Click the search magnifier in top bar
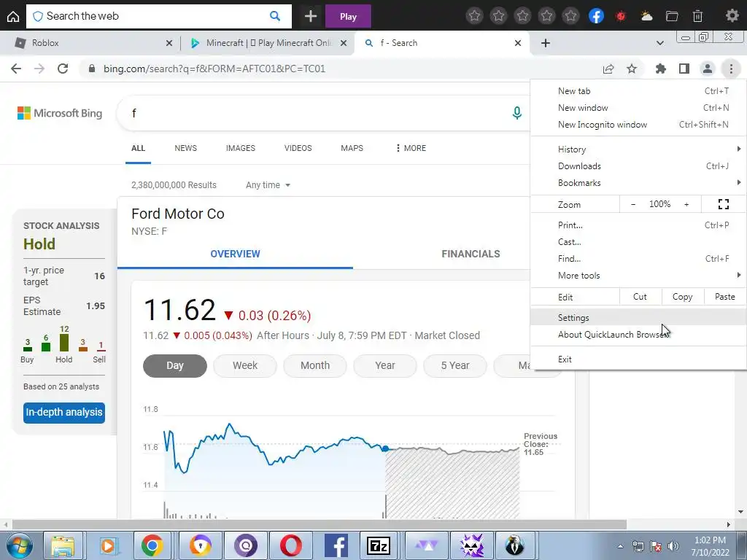This screenshot has width=747, height=560. [275, 16]
